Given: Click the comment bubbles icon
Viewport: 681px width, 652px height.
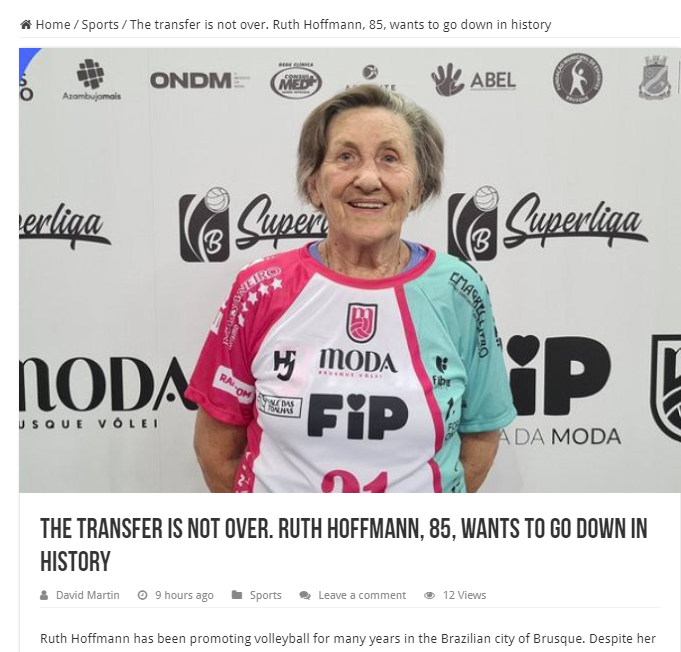Looking at the screenshot, I should 305,595.
